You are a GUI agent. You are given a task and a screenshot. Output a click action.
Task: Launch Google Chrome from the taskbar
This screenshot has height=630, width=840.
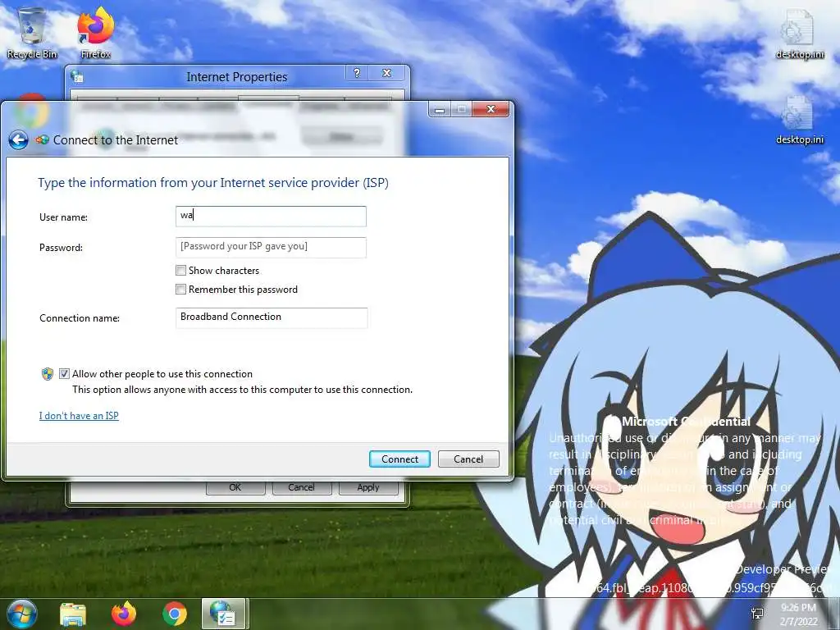(175, 614)
